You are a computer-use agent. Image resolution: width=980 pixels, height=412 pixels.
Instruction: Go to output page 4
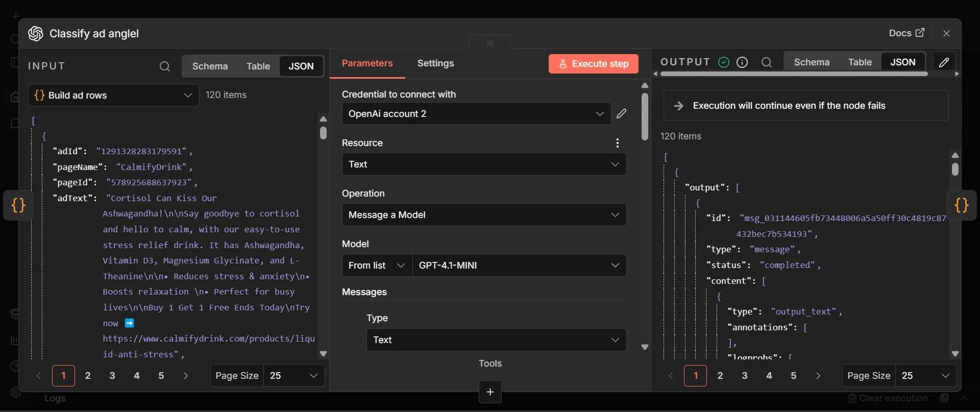point(769,376)
